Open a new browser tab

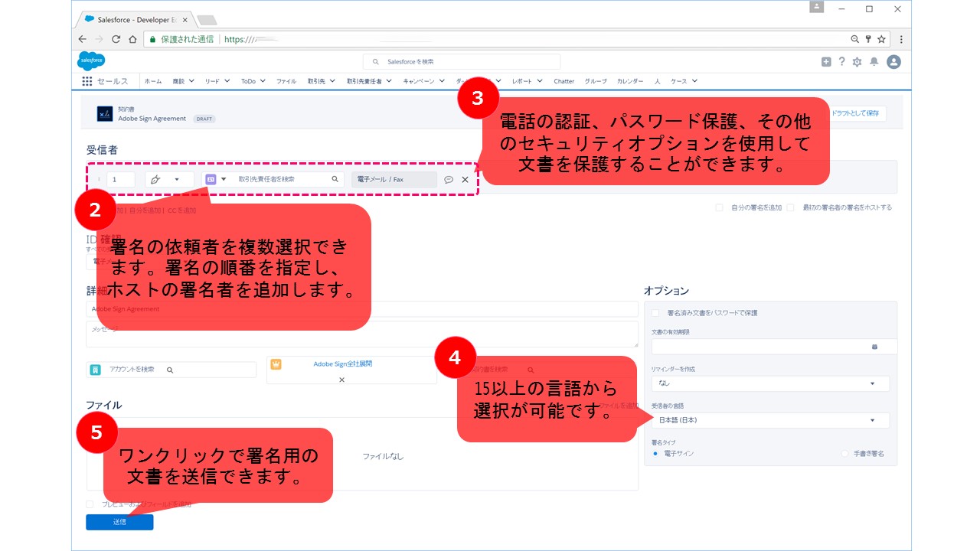[205, 20]
